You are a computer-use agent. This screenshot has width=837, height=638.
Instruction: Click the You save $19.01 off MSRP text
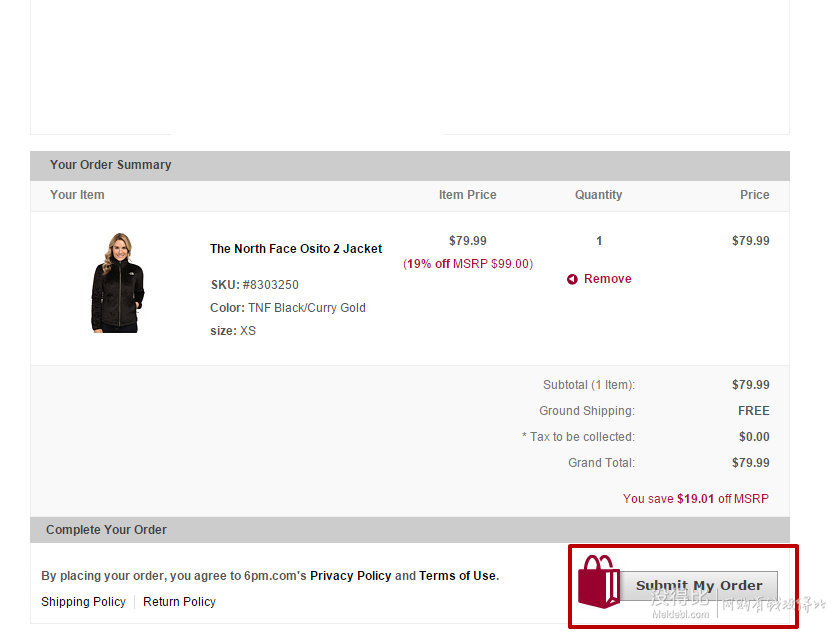click(696, 499)
